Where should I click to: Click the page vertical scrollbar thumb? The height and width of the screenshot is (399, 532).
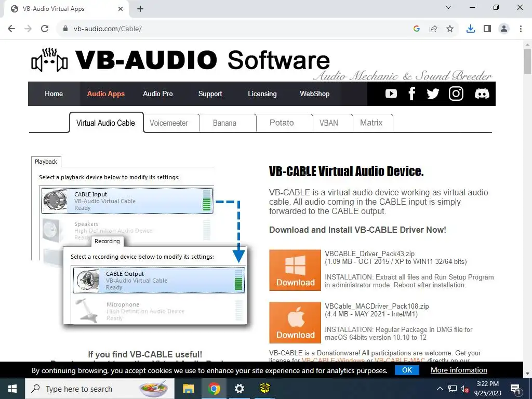pyautogui.click(x=527, y=61)
